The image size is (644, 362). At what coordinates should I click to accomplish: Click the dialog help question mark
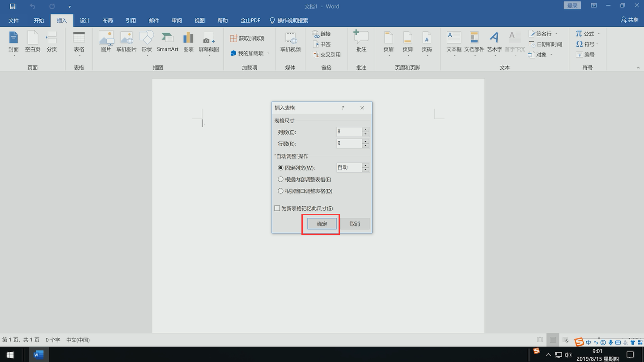pyautogui.click(x=343, y=108)
